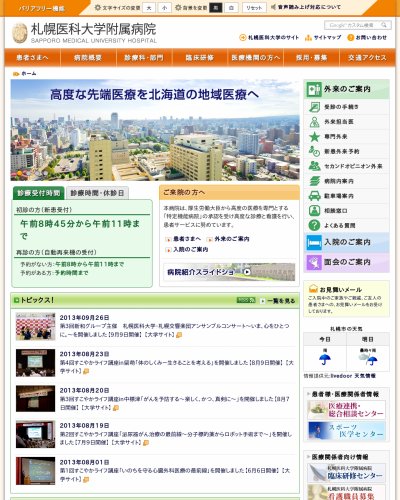Image resolution: width=400 pixels, height=500 pixels.
Task: Click the リセット button
Action: 254,8
